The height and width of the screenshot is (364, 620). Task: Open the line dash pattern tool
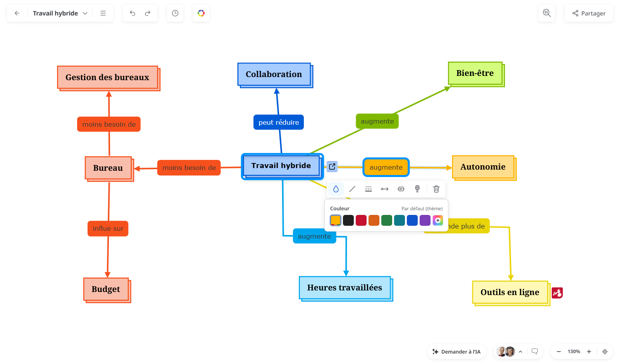click(x=369, y=189)
